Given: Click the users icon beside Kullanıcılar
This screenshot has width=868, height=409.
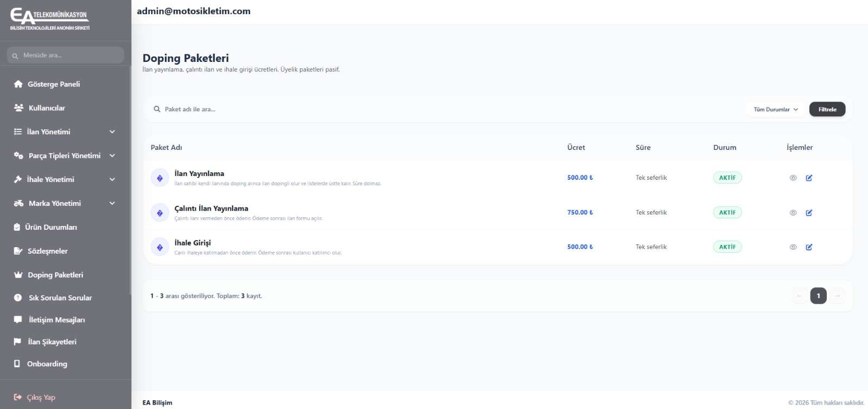Looking at the screenshot, I should (x=18, y=108).
